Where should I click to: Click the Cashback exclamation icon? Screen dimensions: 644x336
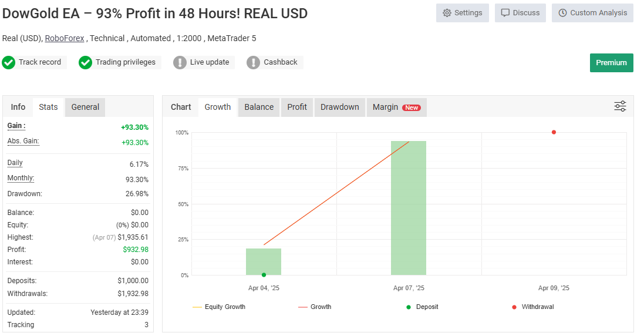[254, 62]
